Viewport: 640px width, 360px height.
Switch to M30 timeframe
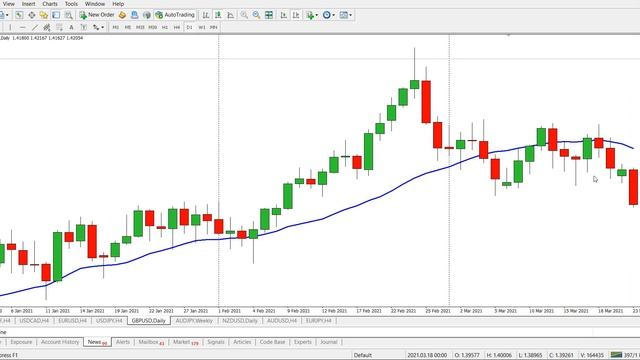153,27
